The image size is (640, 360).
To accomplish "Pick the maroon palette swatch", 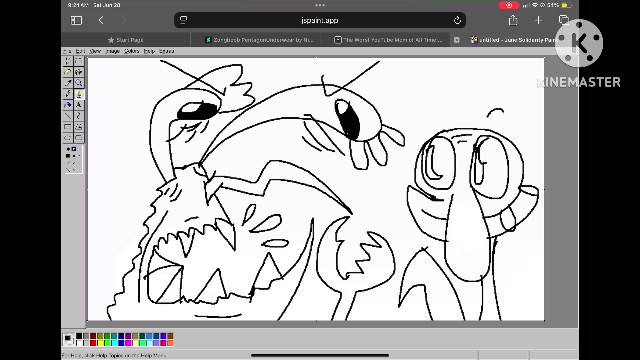I will click(x=93, y=336).
